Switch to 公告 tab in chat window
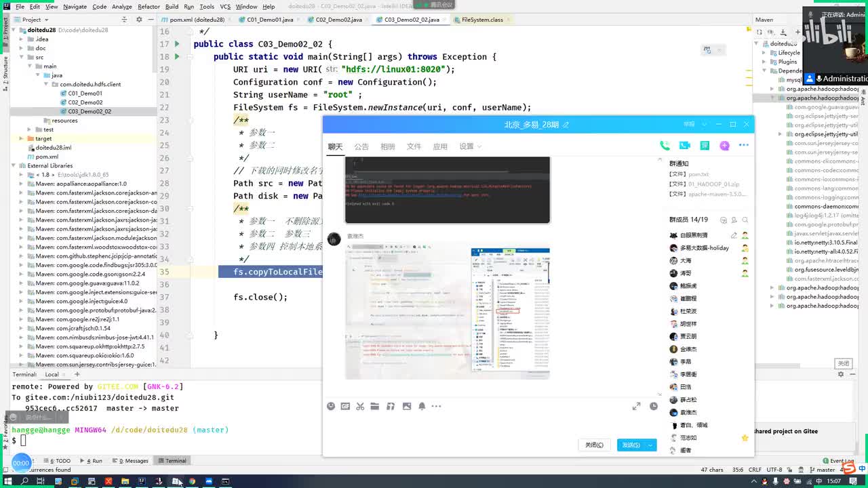 361,146
